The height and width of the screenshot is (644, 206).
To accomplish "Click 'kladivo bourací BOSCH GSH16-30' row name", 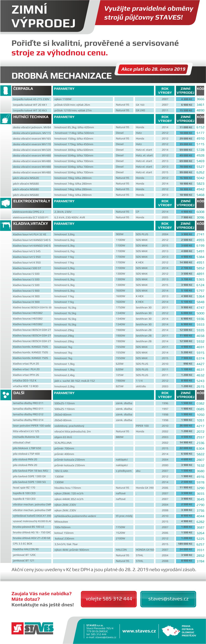I will pyautogui.click(x=32, y=308).
